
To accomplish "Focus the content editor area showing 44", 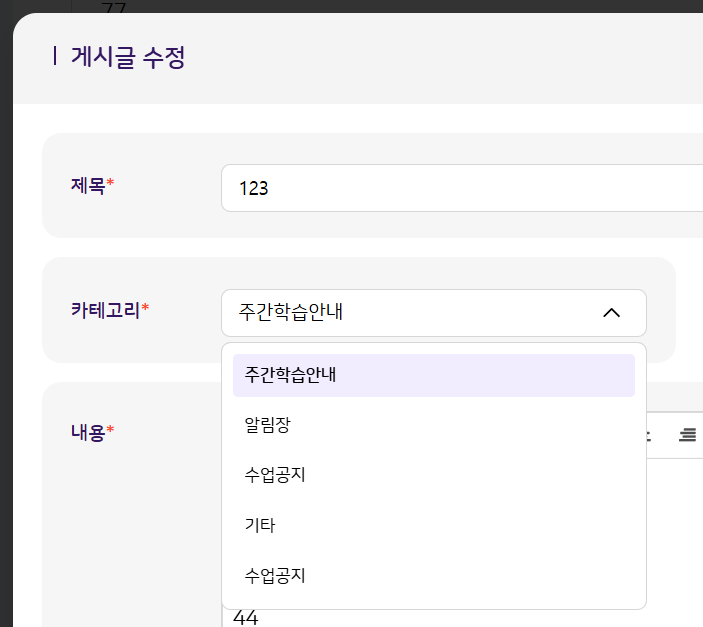I will point(246,619).
